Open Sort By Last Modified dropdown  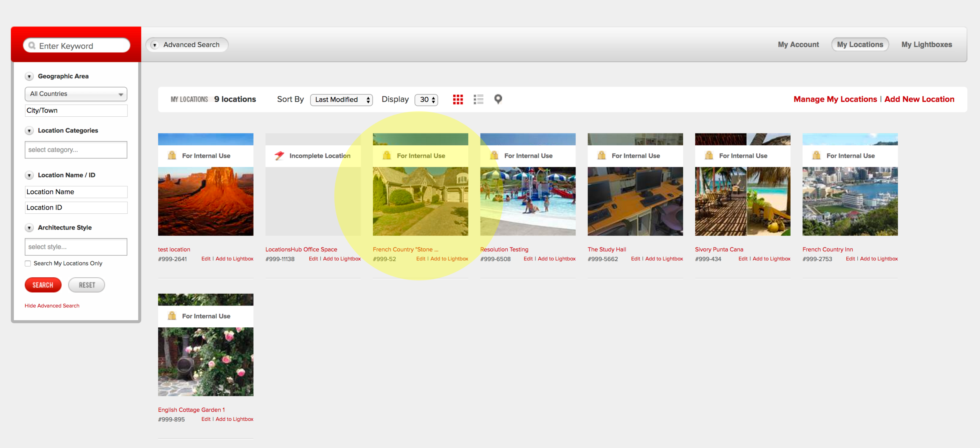pos(341,100)
